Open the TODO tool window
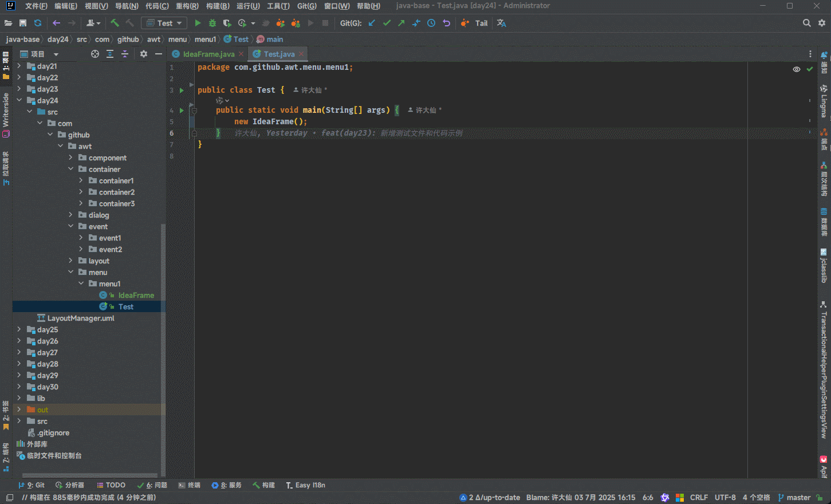This screenshot has height=504, width=831. pyautogui.click(x=111, y=485)
